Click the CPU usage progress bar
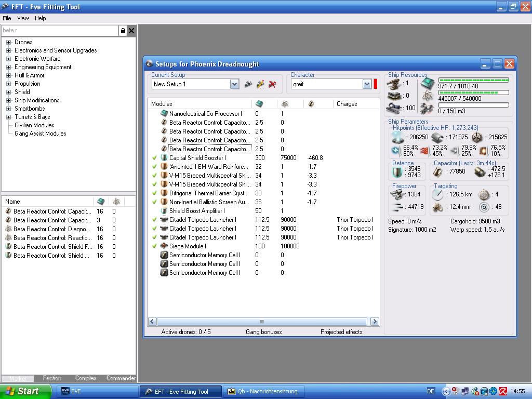Screen dimensions: 532x399 pos(474,80)
